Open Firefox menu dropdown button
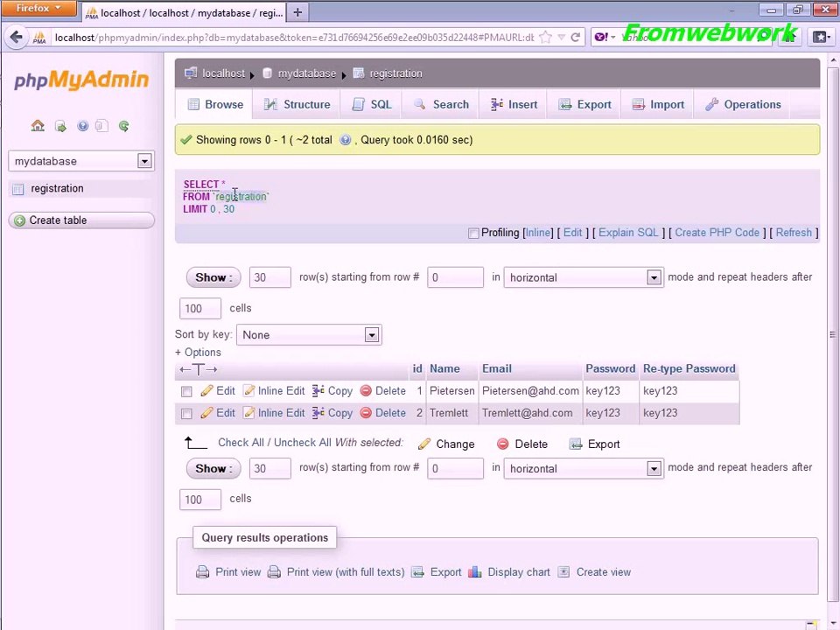This screenshot has width=840, height=630. (x=38, y=8)
